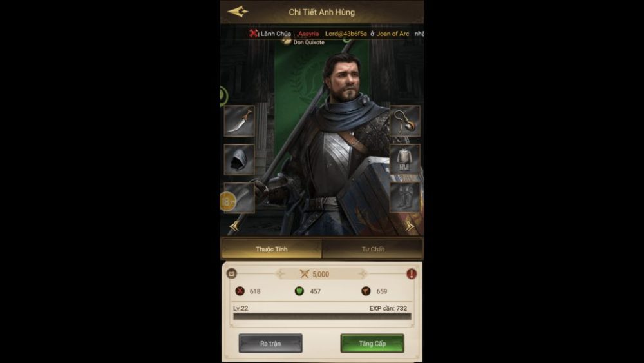Click the green Tăng Cấp button
The height and width of the screenshot is (363, 644).
372,343
